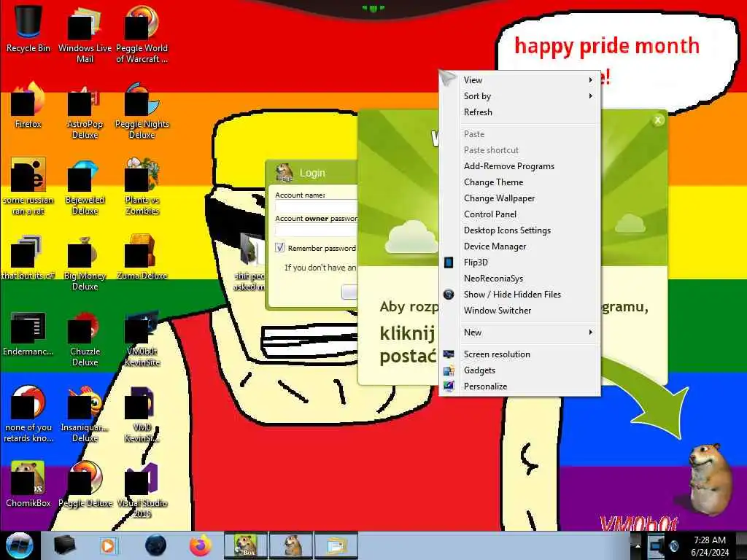747x560 pixels.
Task: Open Control Panel from context menu
Action: pyautogui.click(x=519, y=214)
